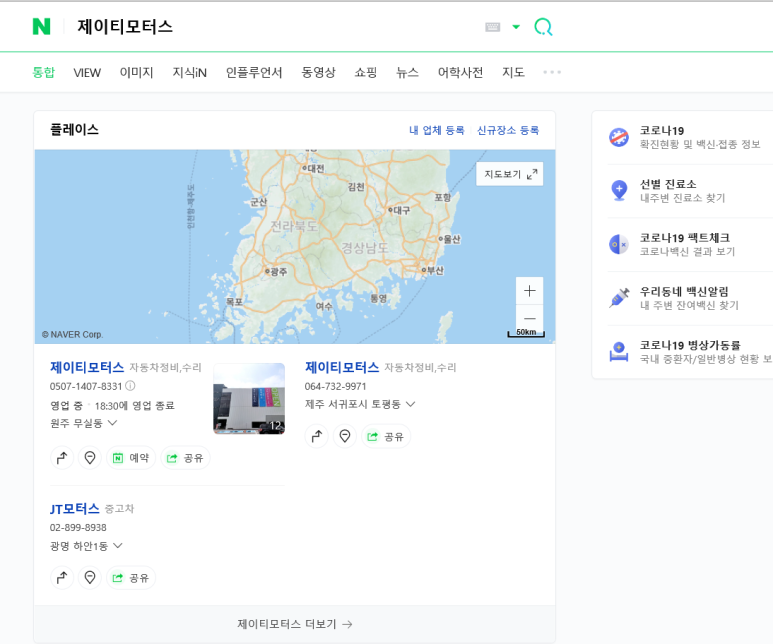Open 코로나19 확진현황 link
This screenshot has height=644, width=773.
pyautogui.click(x=700, y=137)
